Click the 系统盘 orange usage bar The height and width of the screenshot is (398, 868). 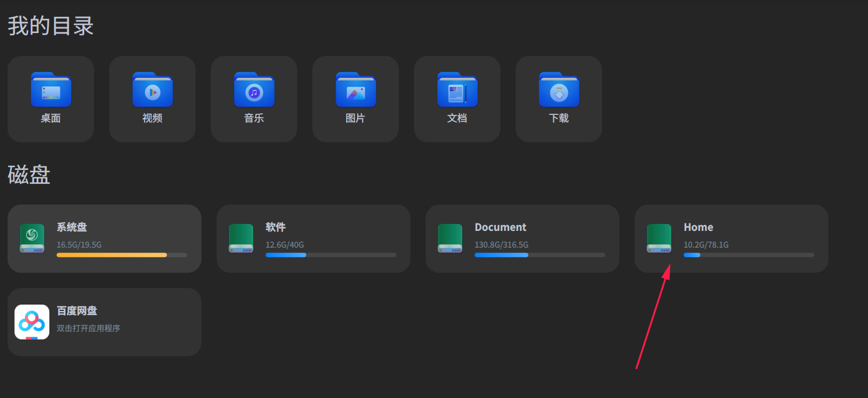click(x=122, y=255)
